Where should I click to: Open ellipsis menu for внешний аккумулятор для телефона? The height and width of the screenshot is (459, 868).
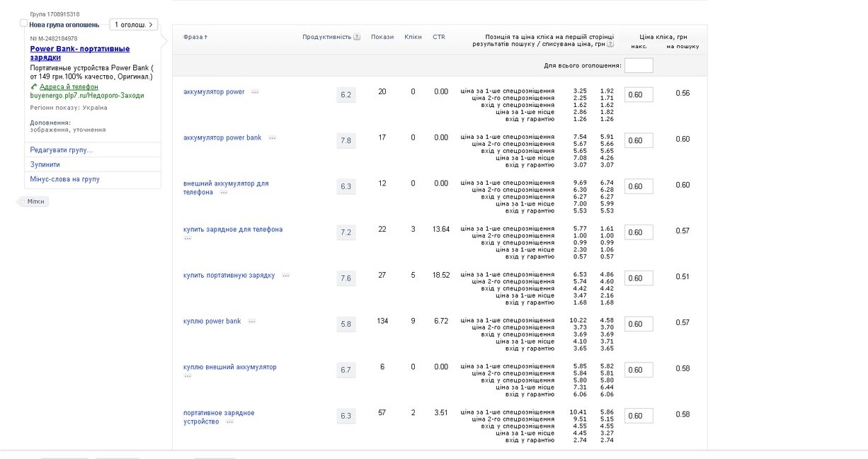[x=224, y=193]
